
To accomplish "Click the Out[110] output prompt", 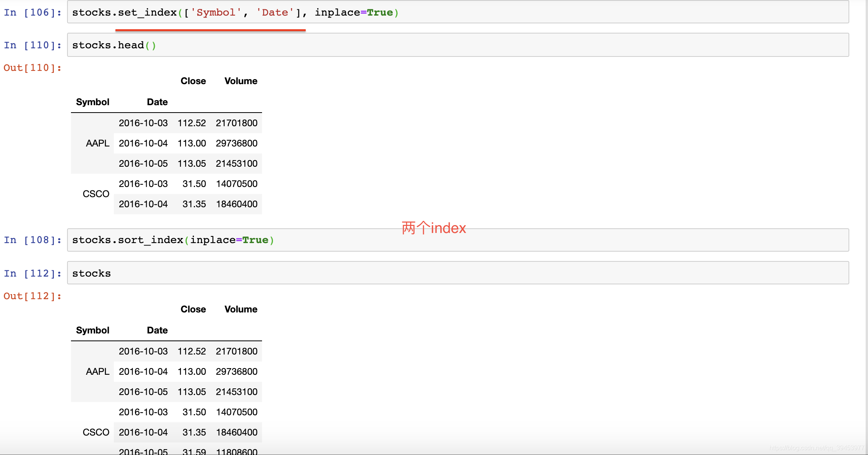I will (33, 68).
